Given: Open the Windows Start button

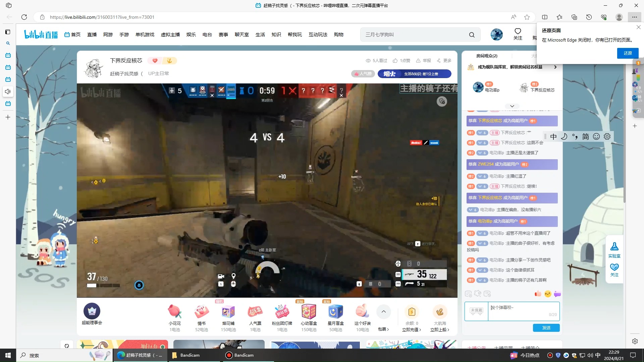Looking at the screenshot, I should 8,355.
